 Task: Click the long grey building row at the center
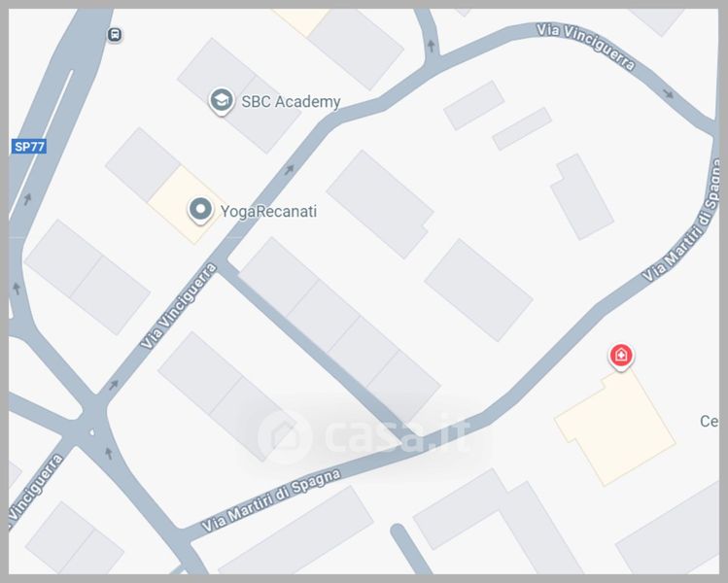click(339, 329)
